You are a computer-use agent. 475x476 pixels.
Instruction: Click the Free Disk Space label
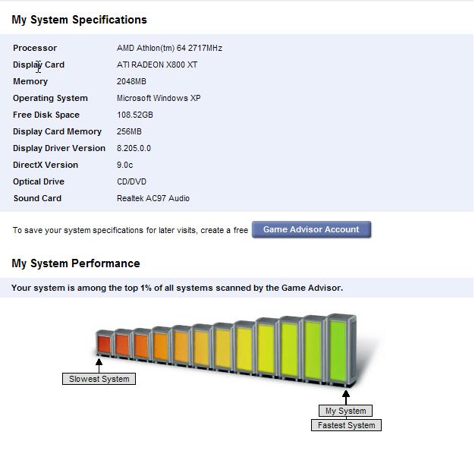[x=46, y=115]
